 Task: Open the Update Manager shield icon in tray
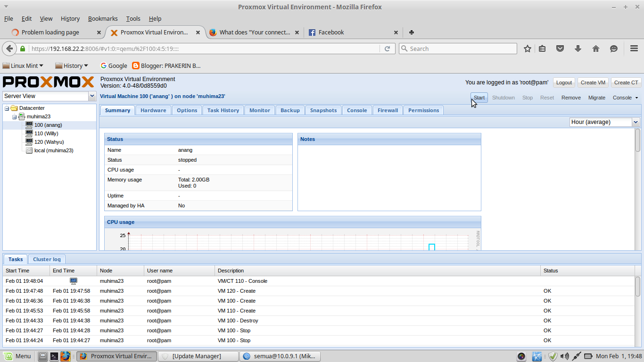point(553,356)
